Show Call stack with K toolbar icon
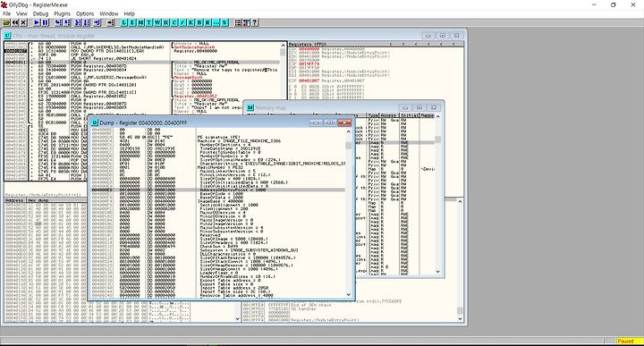Viewport: 644px width, 346px height. pos(191,22)
